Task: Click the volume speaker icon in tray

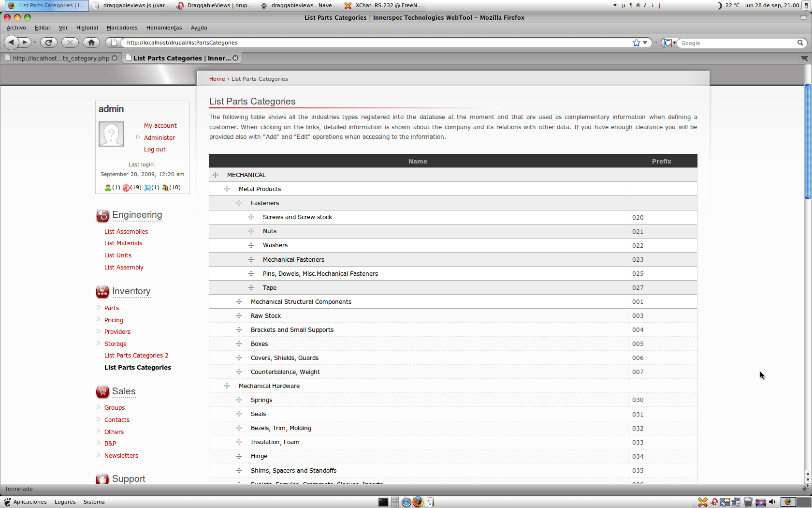Action: [772, 502]
